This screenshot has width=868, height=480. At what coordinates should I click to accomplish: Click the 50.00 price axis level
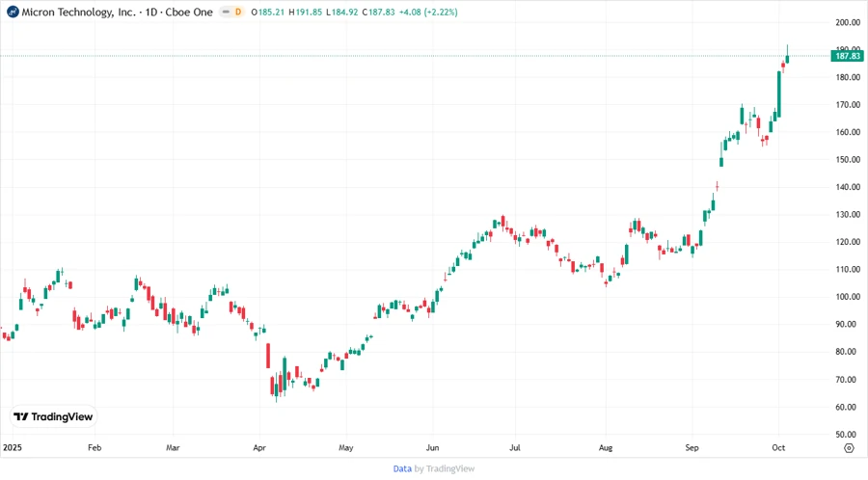[848, 435]
